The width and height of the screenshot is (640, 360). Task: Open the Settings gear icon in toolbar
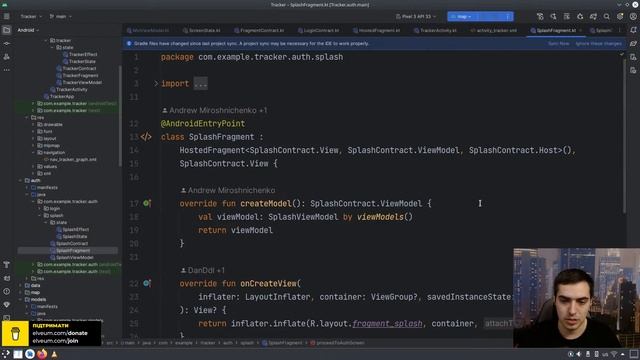tap(620, 16)
